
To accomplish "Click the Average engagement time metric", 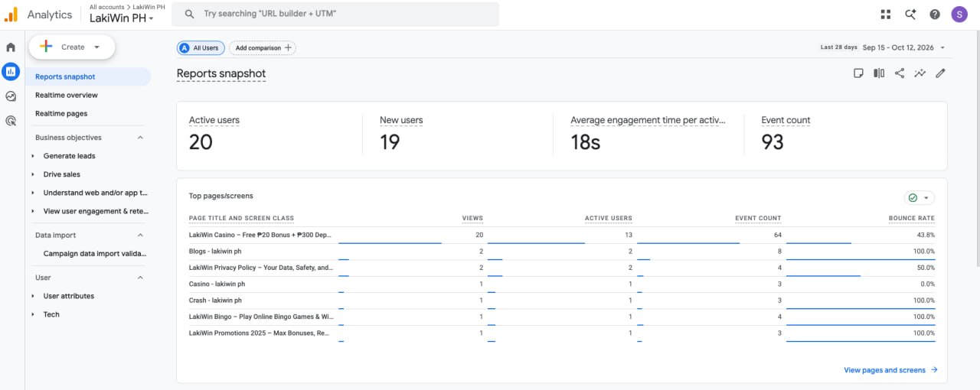I will tap(648, 135).
